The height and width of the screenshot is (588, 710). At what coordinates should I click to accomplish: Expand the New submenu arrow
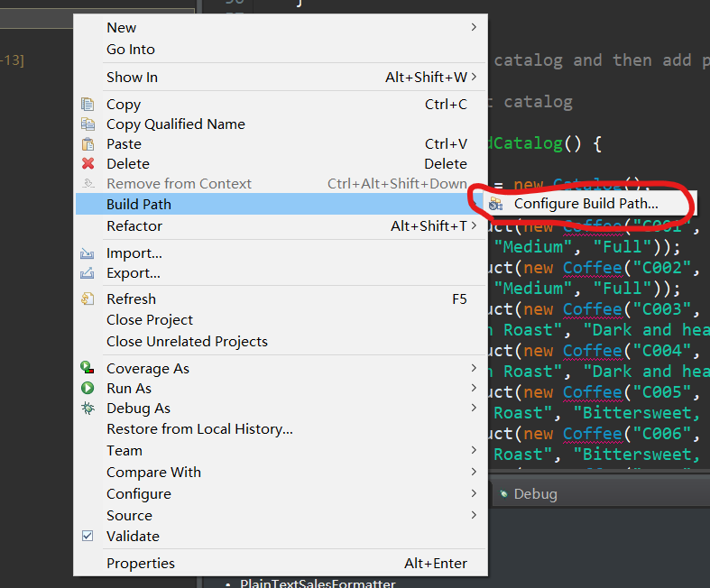[474, 27]
